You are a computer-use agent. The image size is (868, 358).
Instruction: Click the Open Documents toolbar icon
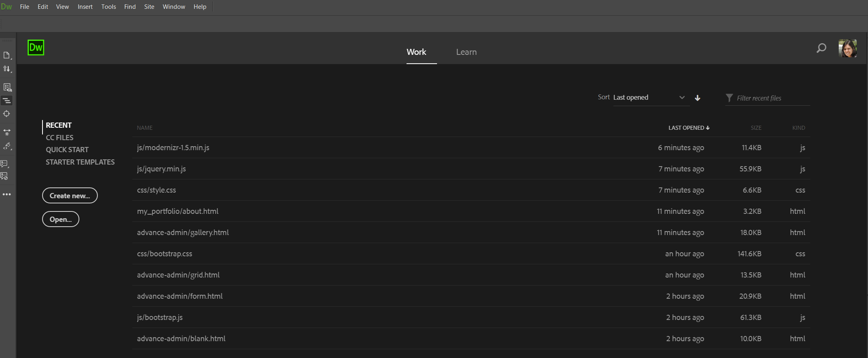(6, 55)
